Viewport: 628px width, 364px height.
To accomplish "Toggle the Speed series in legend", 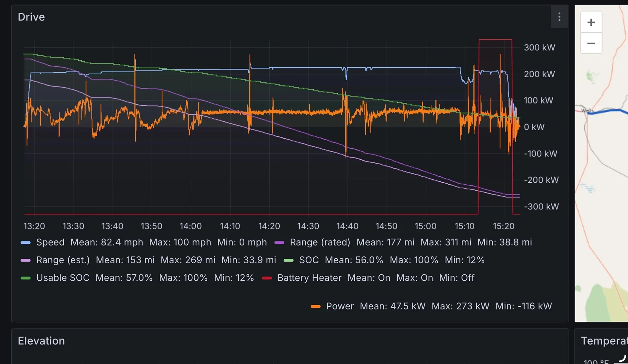I will click(x=50, y=242).
